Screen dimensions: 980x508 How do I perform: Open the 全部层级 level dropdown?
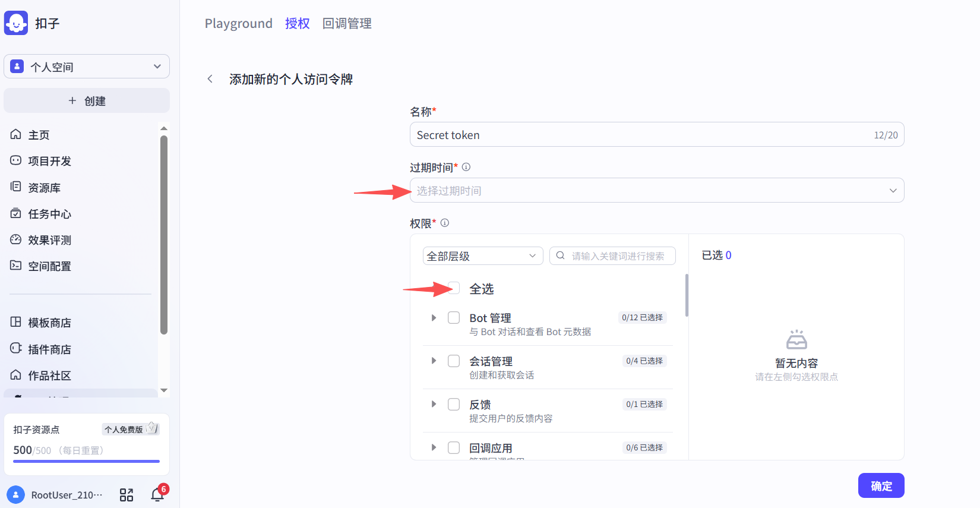482,256
